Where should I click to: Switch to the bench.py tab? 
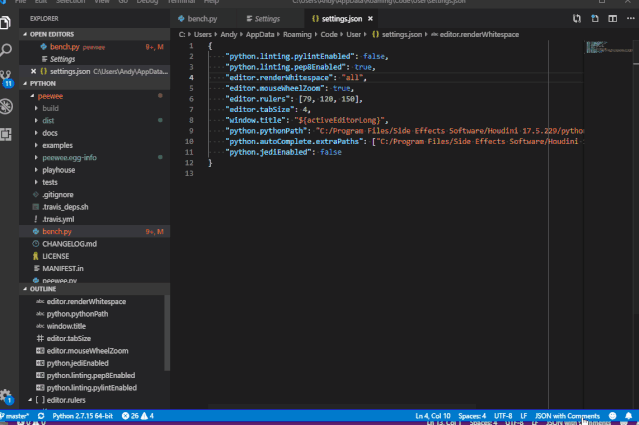click(203, 19)
